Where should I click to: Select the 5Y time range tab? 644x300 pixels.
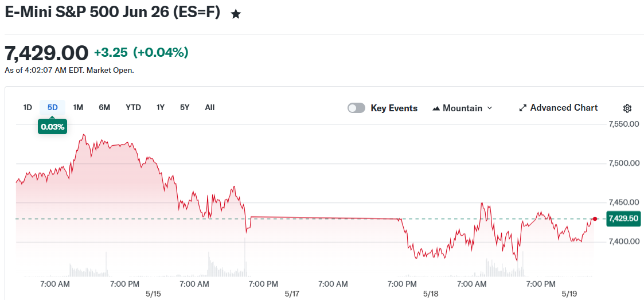point(185,108)
